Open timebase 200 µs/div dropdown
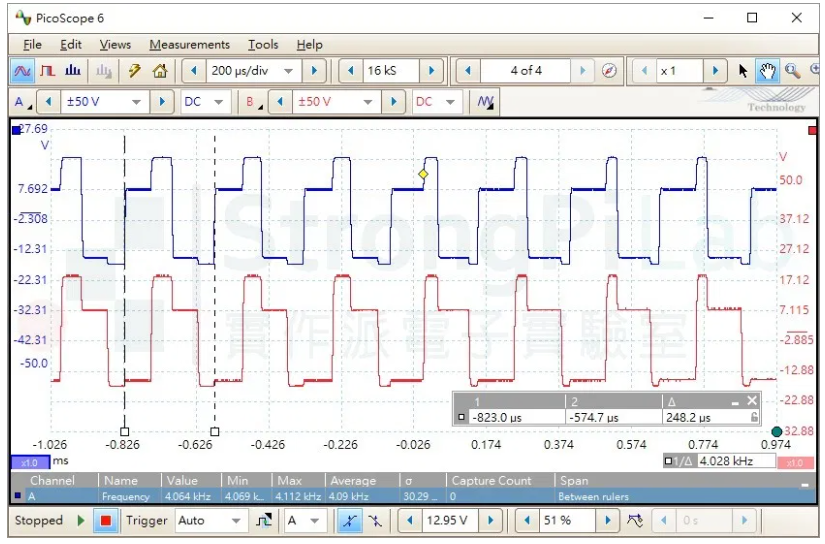Screen dimensions: 825x544 pos(288,70)
